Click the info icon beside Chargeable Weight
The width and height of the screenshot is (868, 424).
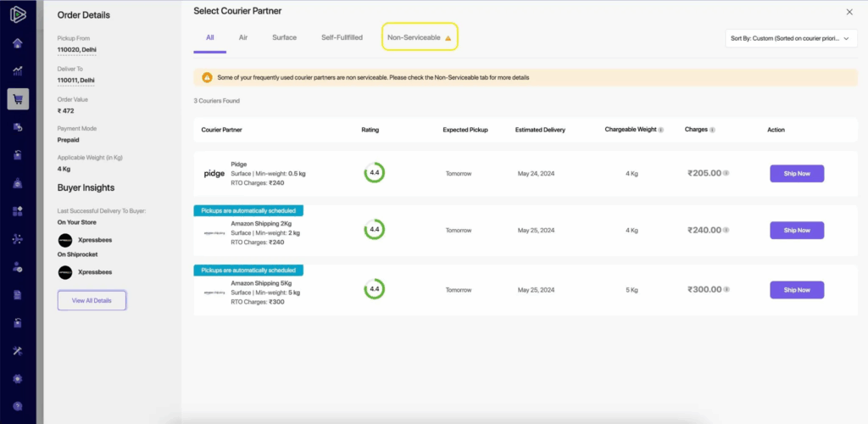click(661, 131)
